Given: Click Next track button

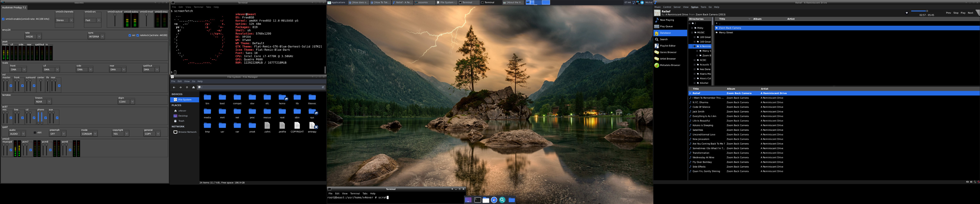Looking at the screenshot, I should (x=970, y=13).
